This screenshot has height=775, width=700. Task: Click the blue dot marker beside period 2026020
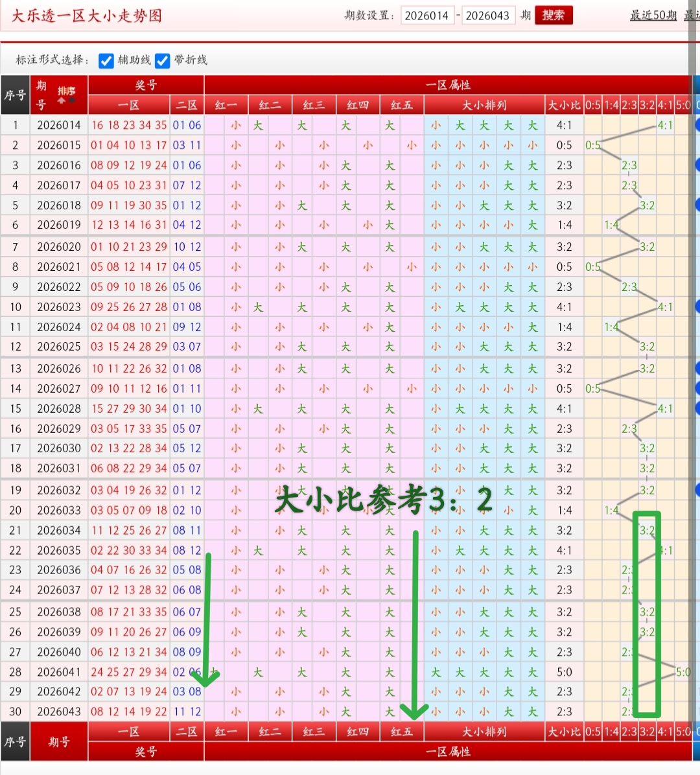click(x=697, y=246)
